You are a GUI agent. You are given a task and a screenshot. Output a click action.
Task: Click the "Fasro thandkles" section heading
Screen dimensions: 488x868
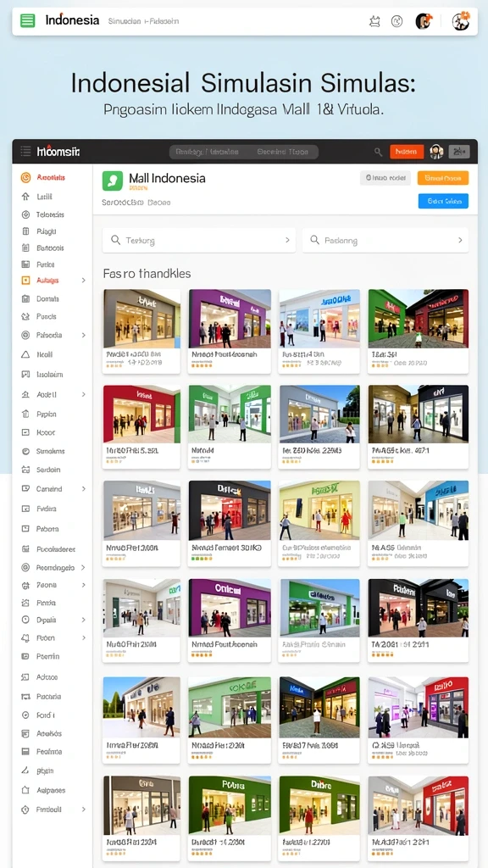coord(147,274)
